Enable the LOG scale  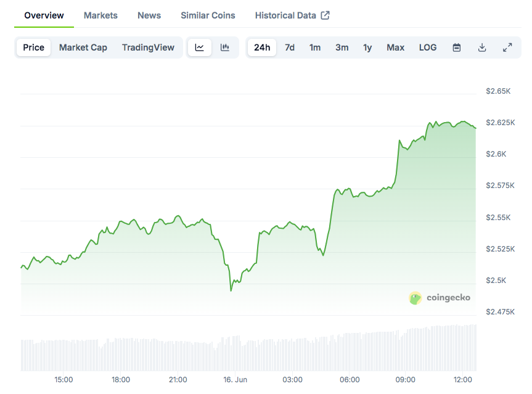[427, 47]
